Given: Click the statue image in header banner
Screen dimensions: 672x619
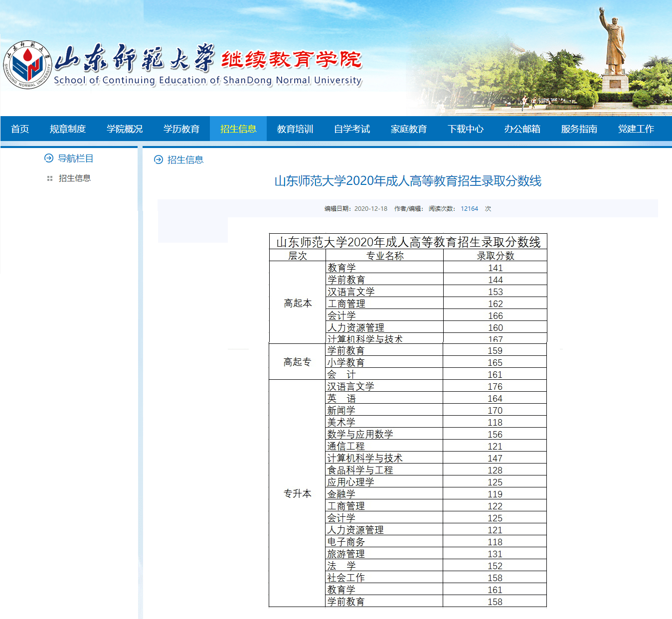Looking at the screenshot, I should click(613, 50).
